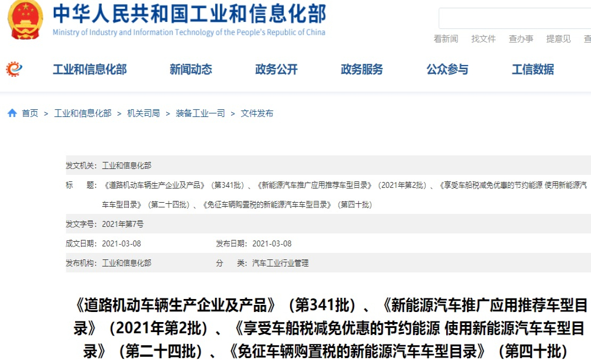
Task: Click the 发文字号 value 2021年第7号
Action: point(123,224)
